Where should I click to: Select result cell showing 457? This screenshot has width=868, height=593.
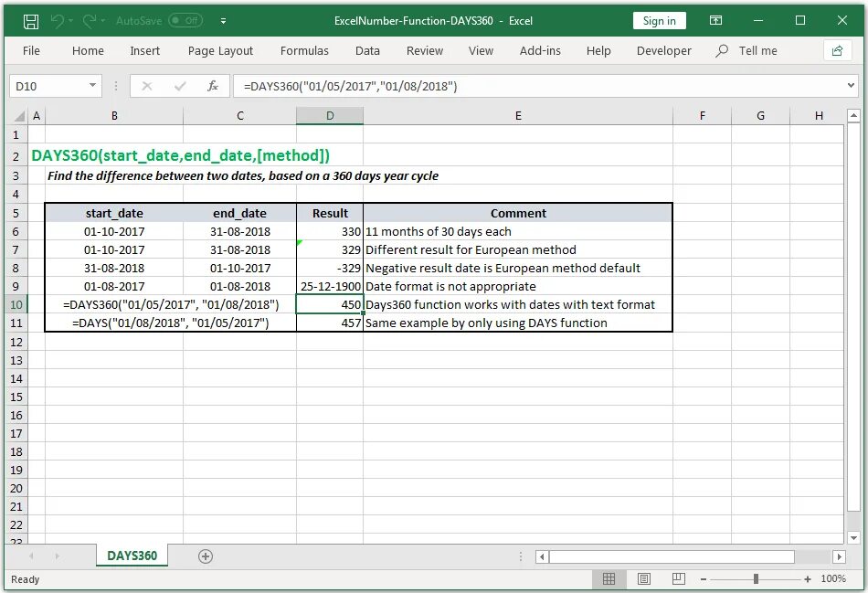point(330,323)
